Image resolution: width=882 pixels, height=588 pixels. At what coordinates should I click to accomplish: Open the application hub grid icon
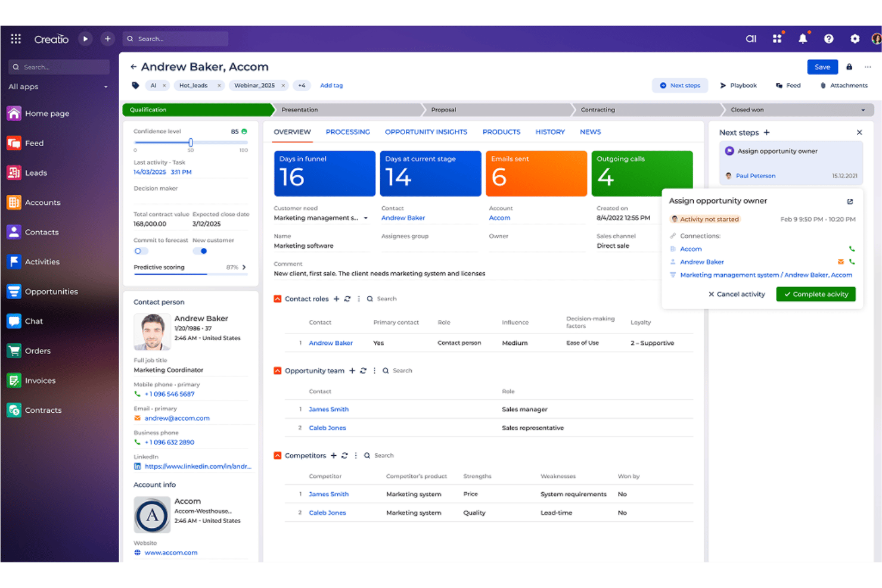click(x=777, y=39)
